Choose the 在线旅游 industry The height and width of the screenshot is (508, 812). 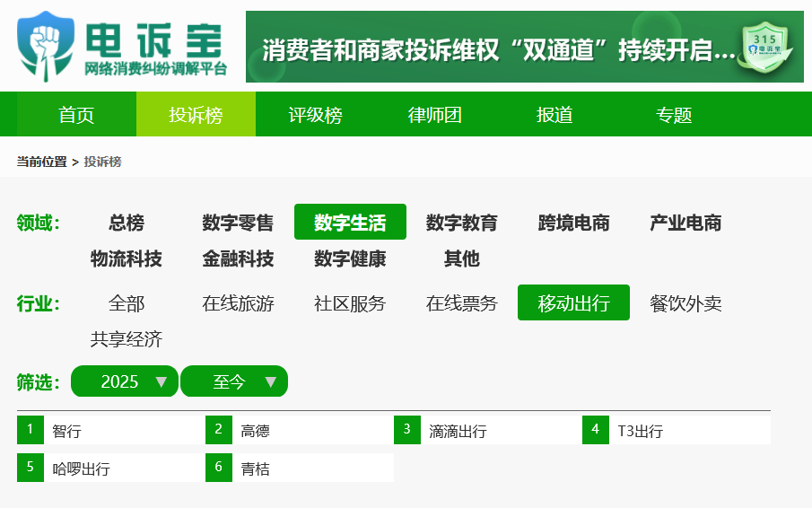point(238,303)
